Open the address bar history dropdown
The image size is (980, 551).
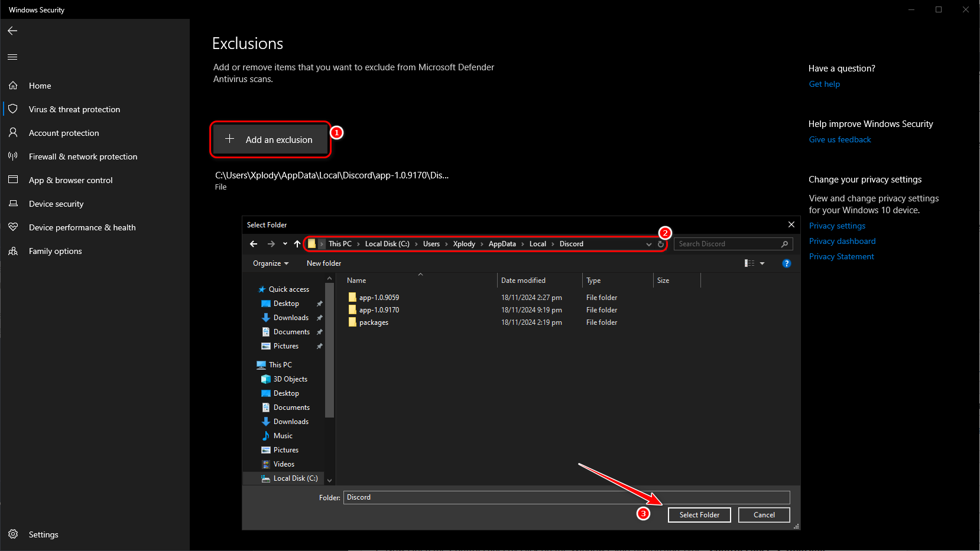(x=649, y=244)
